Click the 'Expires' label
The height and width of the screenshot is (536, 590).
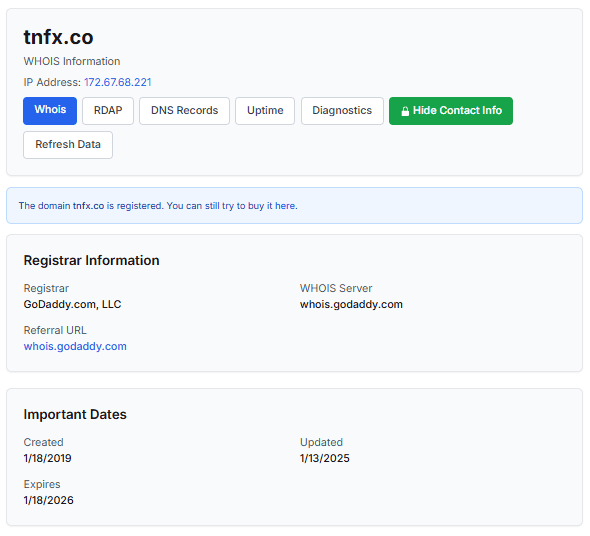[42, 484]
